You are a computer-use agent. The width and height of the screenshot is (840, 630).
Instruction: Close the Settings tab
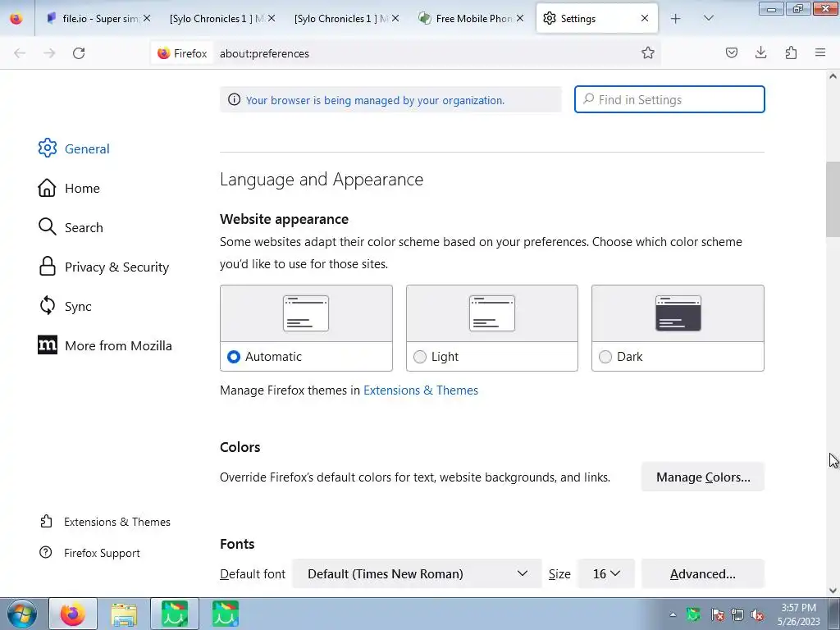coord(645,18)
